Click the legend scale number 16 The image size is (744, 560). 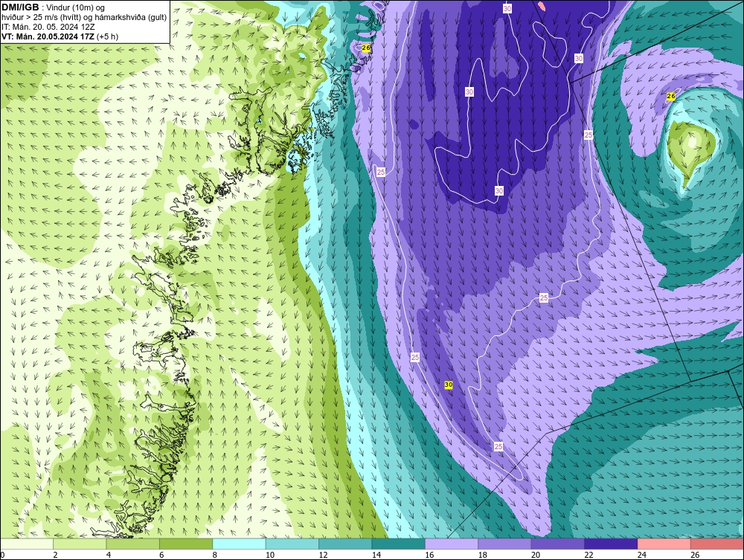click(429, 555)
